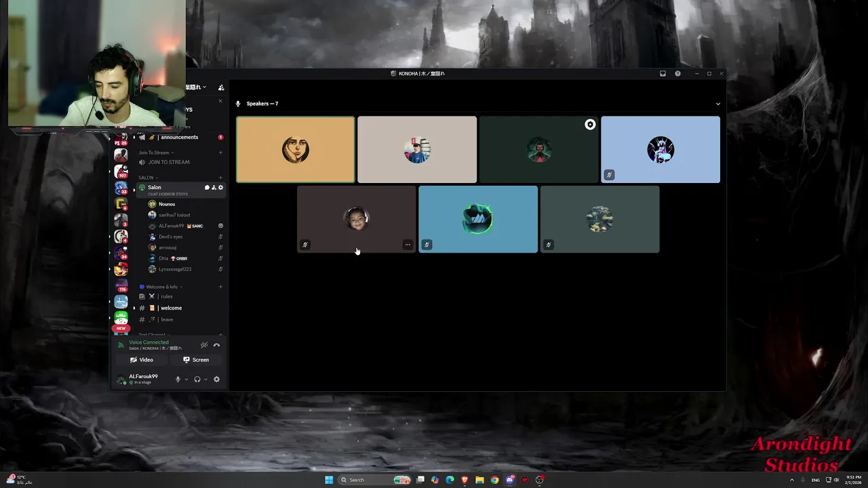Invite people to Salon channel
The image size is (868, 488).
click(x=214, y=188)
